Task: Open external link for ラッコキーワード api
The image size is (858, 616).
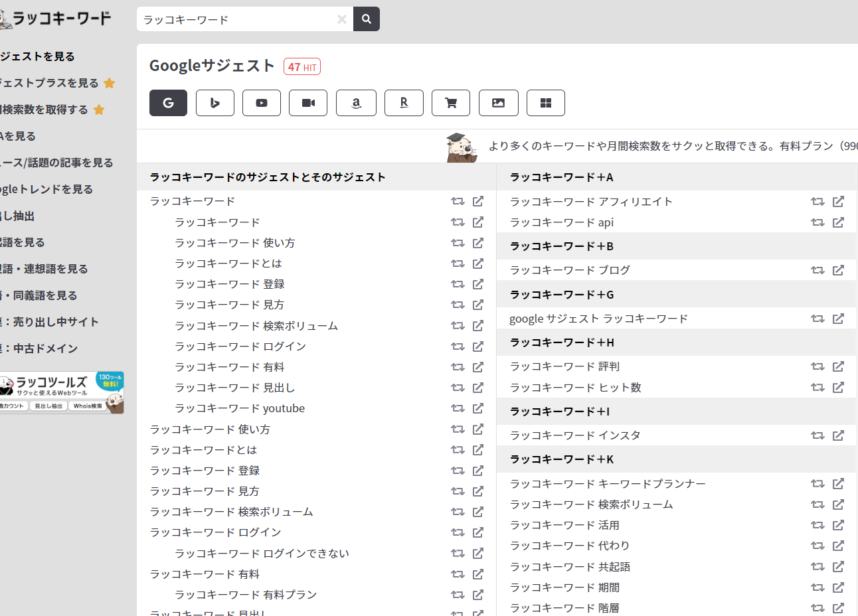Action: point(838,222)
